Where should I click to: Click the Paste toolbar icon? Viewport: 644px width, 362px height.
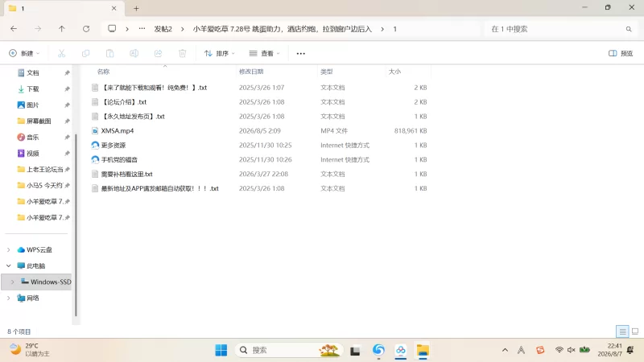pyautogui.click(x=109, y=53)
